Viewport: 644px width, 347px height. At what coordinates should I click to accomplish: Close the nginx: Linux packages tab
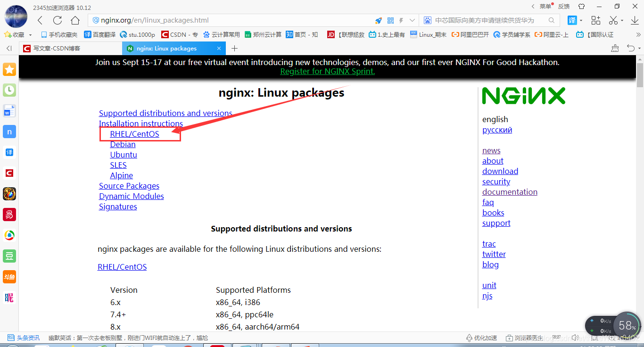pyautogui.click(x=219, y=48)
